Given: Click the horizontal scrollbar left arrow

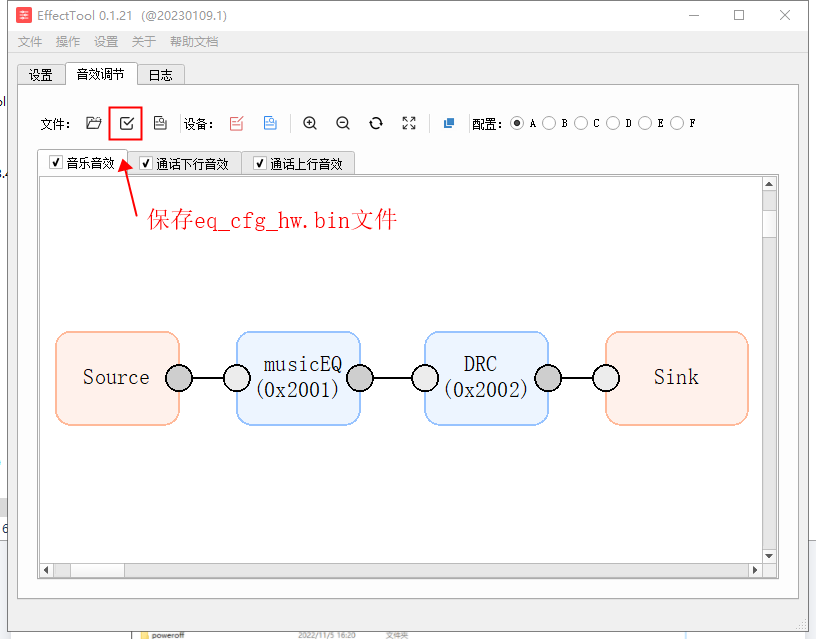Looking at the screenshot, I should tap(46, 570).
